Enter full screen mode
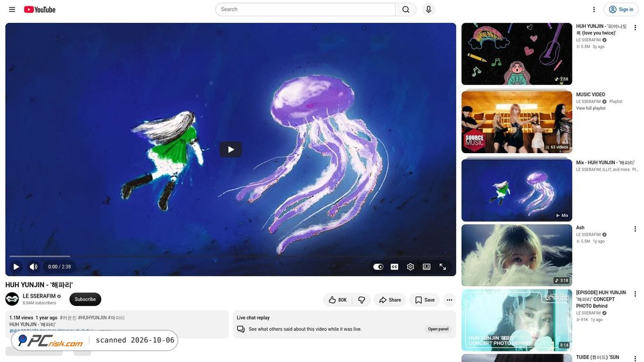644x362 pixels. 443,267
